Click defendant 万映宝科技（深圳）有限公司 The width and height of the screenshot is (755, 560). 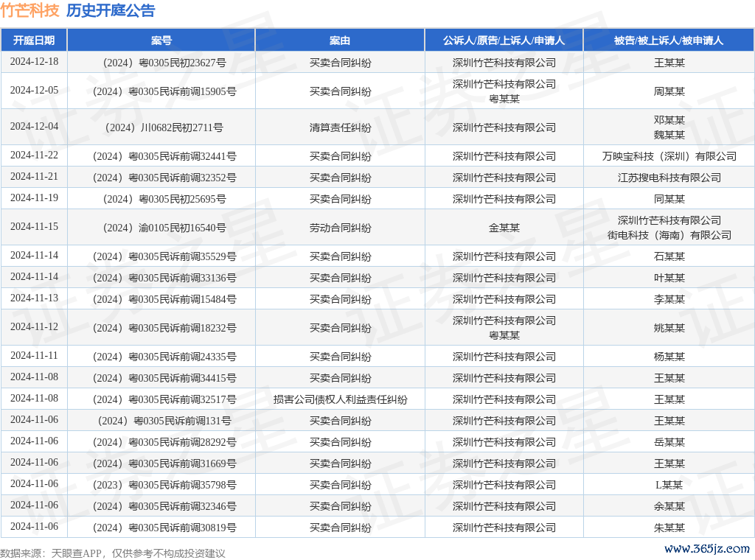coord(669,156)
